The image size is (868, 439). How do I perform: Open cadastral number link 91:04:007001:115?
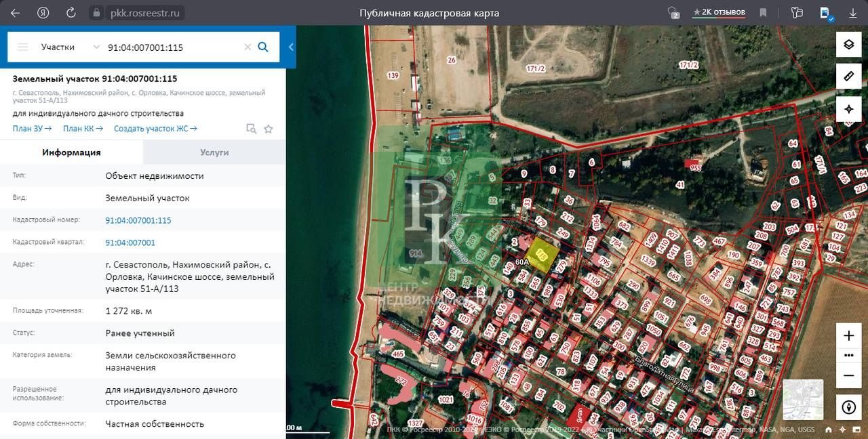(138, 220)
